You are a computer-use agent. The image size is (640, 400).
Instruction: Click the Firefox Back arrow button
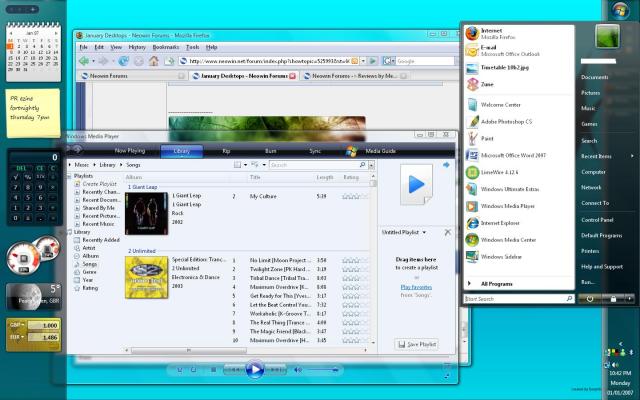pos(84,61)
